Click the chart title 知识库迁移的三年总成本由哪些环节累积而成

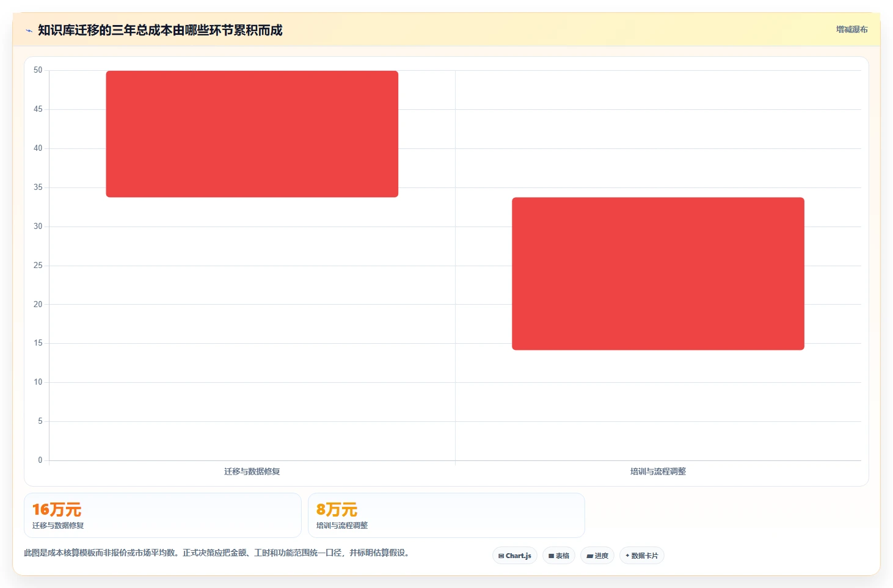pos(160,30)
